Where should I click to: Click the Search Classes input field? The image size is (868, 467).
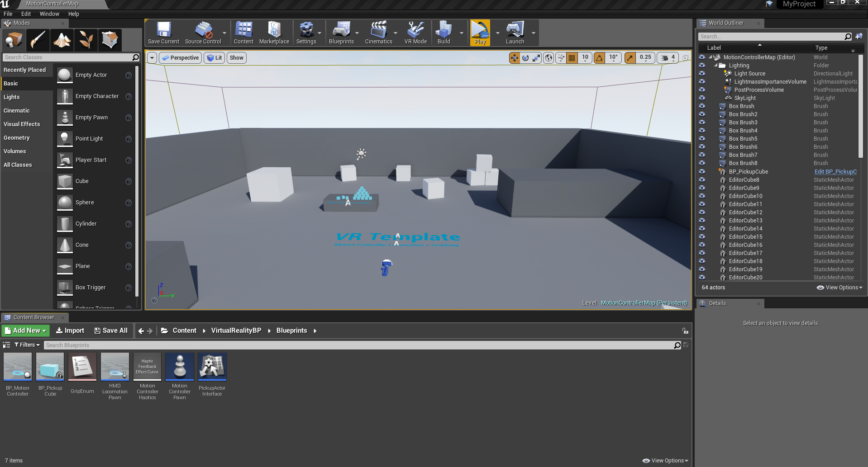coord(72,57)
